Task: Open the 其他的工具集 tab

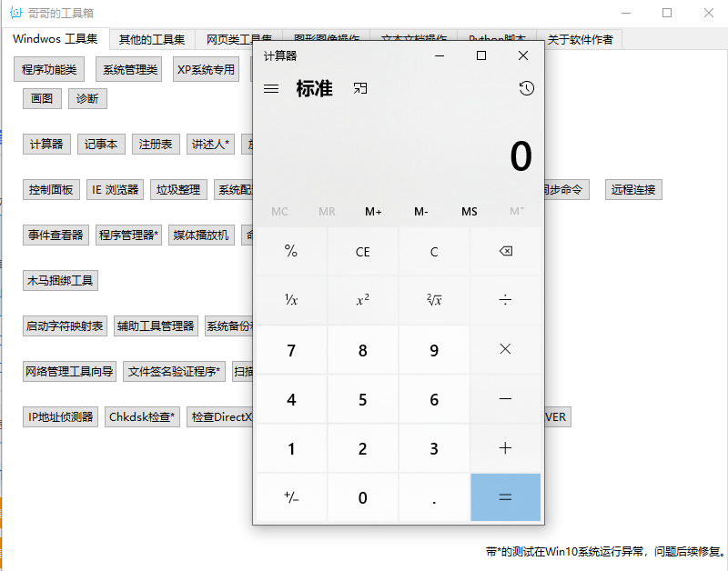Action: [x=151, y=40]
